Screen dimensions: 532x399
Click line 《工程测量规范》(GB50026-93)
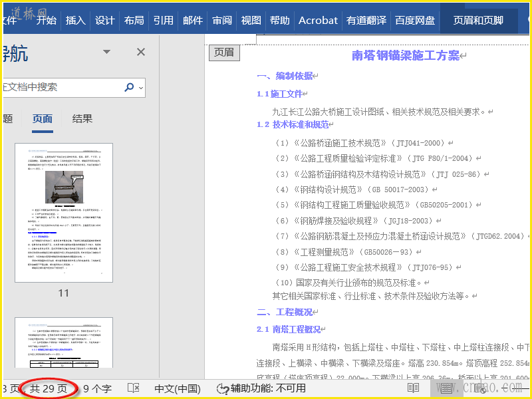(x=345, y=252)
